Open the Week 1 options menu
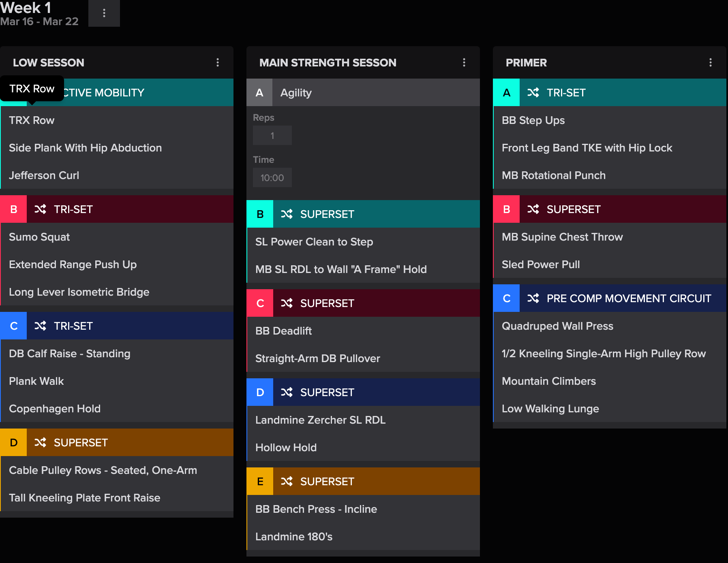The width and height of the screenshot is (728, 563). click(x=104, y=13)
